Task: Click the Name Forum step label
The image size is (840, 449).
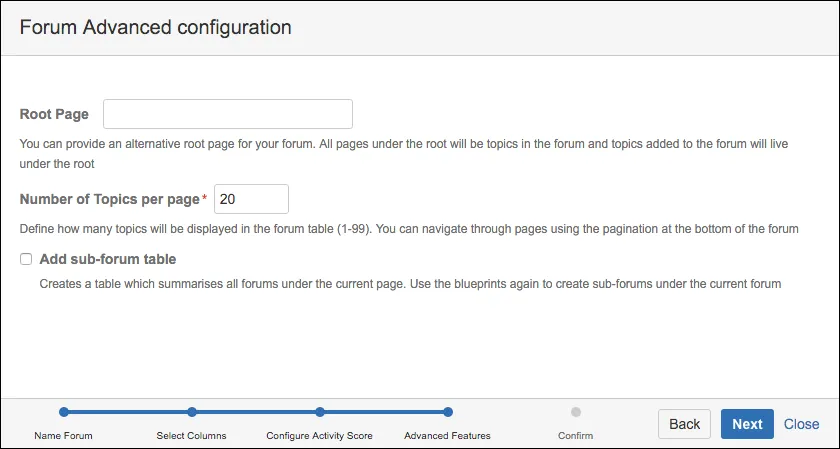Action: pos(63,436)
